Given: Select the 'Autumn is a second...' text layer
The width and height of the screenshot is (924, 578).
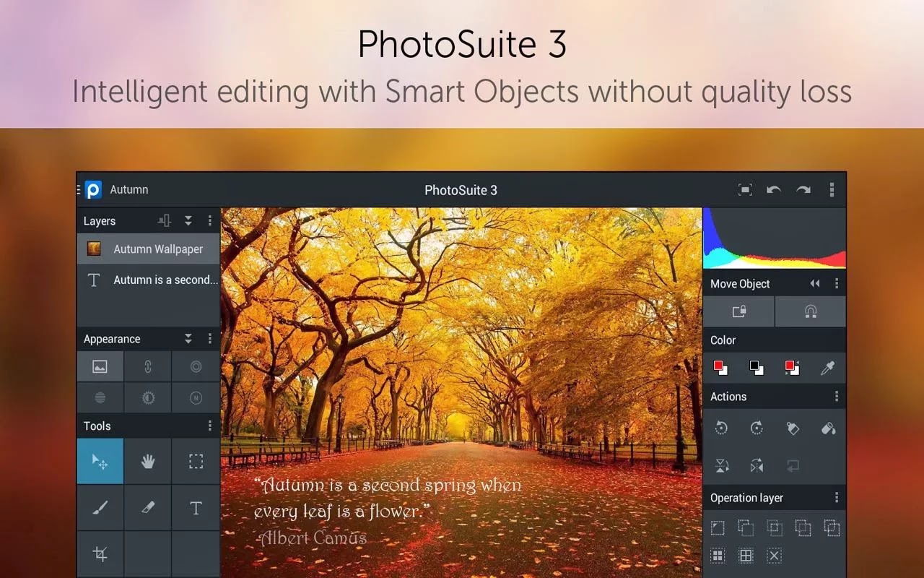Looking at the screenshot, I should click(x=148, y=280).
